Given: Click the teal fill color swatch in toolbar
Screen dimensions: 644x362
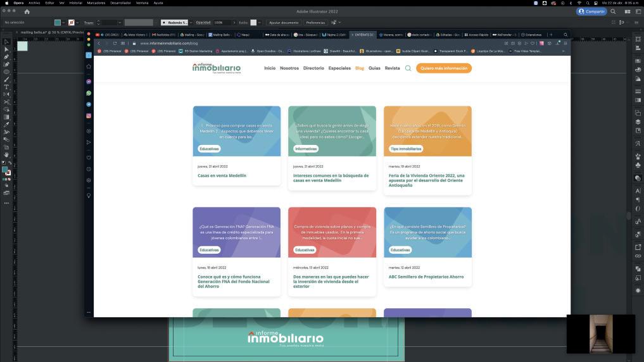Looking at the screenshot, I should pos(4,170).
